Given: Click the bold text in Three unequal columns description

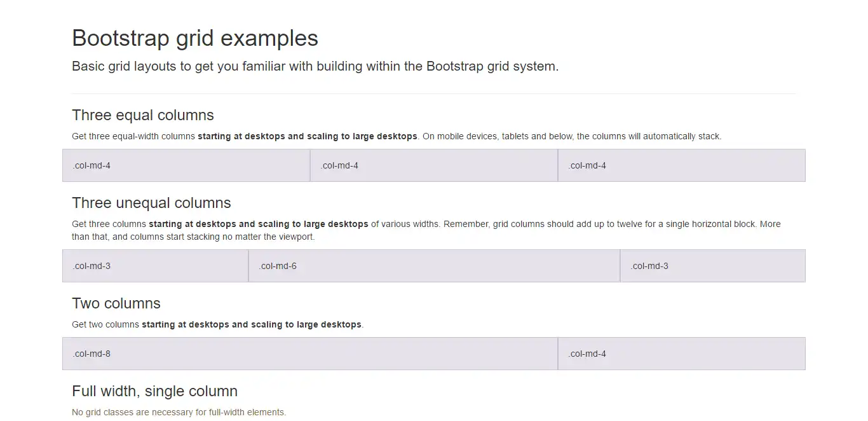Looking at the screenshot, I should click(x=259, y=224).
